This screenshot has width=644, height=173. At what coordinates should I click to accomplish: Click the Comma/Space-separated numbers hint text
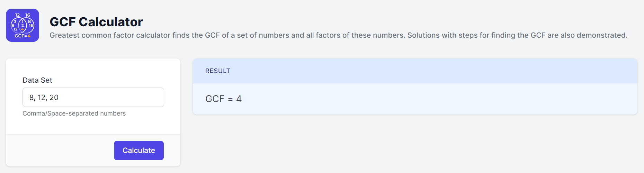(x=74, y=113)
